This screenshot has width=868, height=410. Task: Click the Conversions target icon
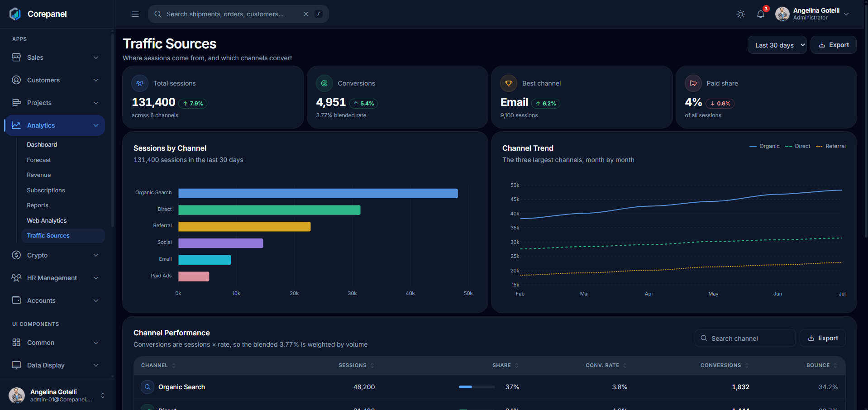pyautogui.click(x=324, y=83)
